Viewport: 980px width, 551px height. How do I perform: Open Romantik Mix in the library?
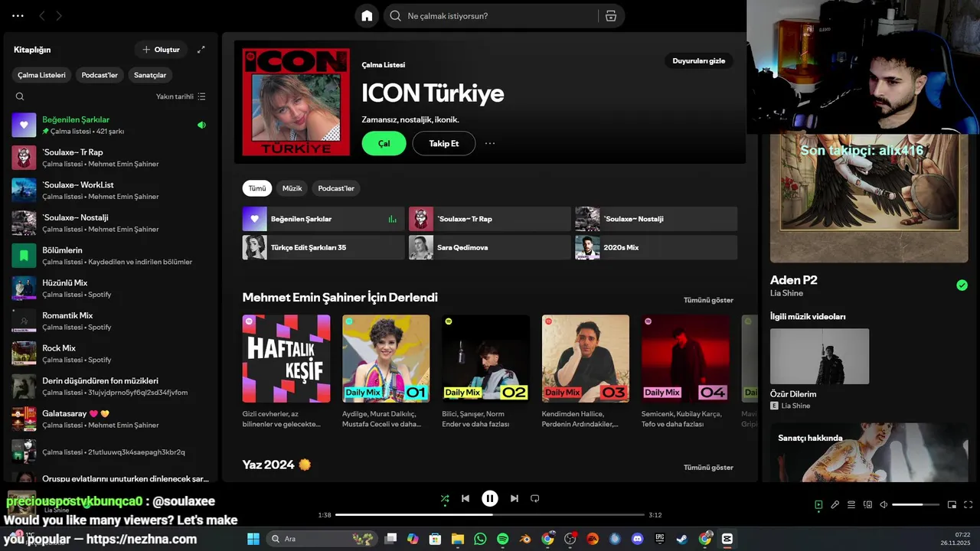click(111, 321)
